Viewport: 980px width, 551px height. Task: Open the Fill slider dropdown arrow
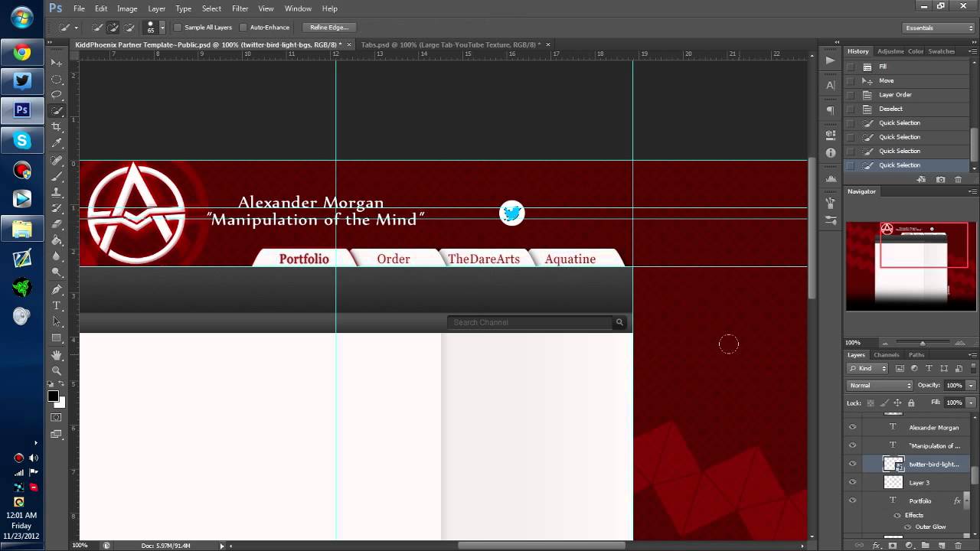tap(971, 403)
